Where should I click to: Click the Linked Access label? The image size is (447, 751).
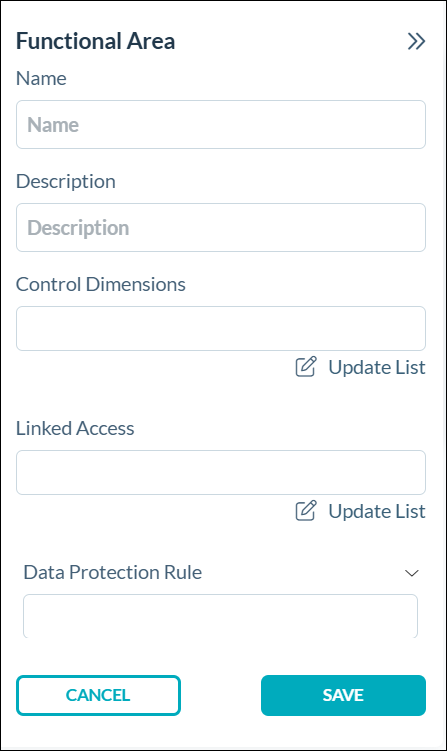tap(75, 428)
